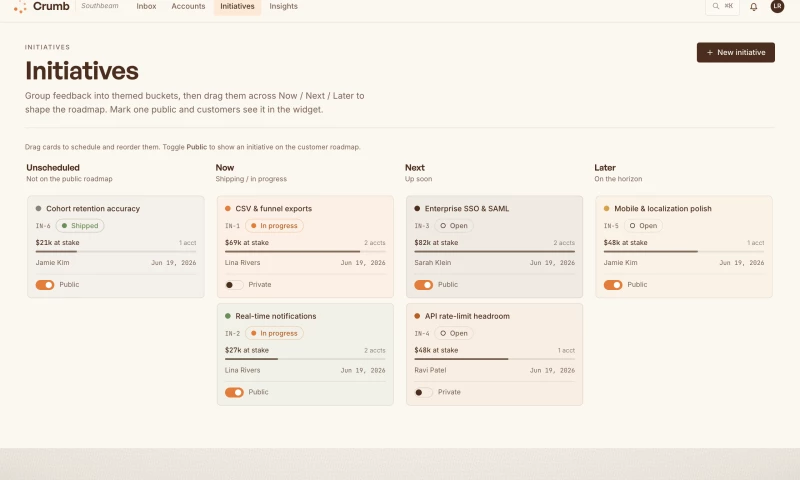
Task: Click the Now column header
Action: pos(224,168)
